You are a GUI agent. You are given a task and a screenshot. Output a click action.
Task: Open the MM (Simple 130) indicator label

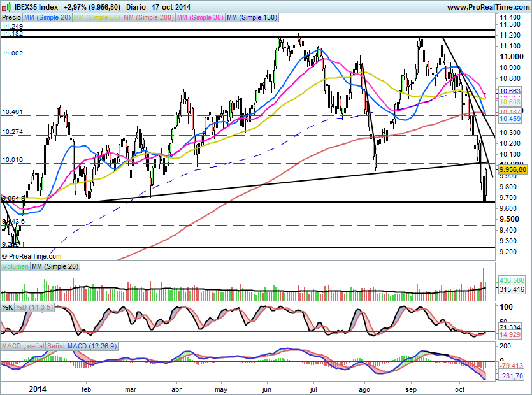pos(252,17)
